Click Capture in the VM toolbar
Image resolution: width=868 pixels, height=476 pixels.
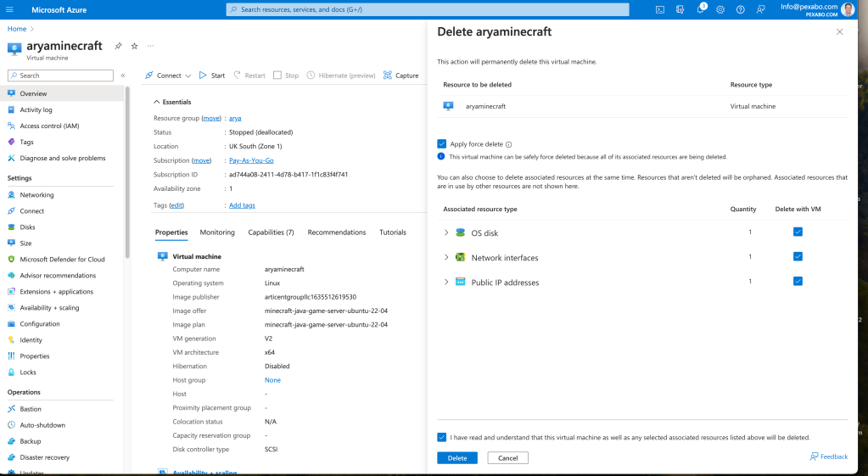click(x=400, y=76)
